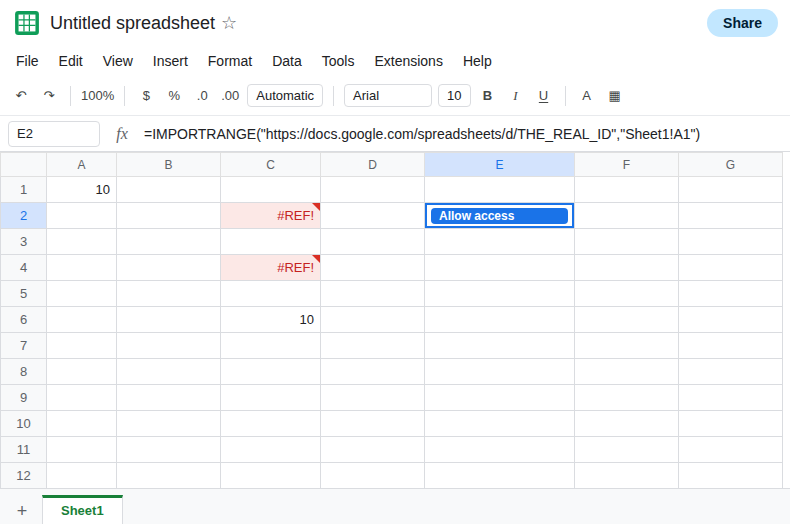790x524 pixels.
Task: Open the Format menu
Action: (230, 61)
